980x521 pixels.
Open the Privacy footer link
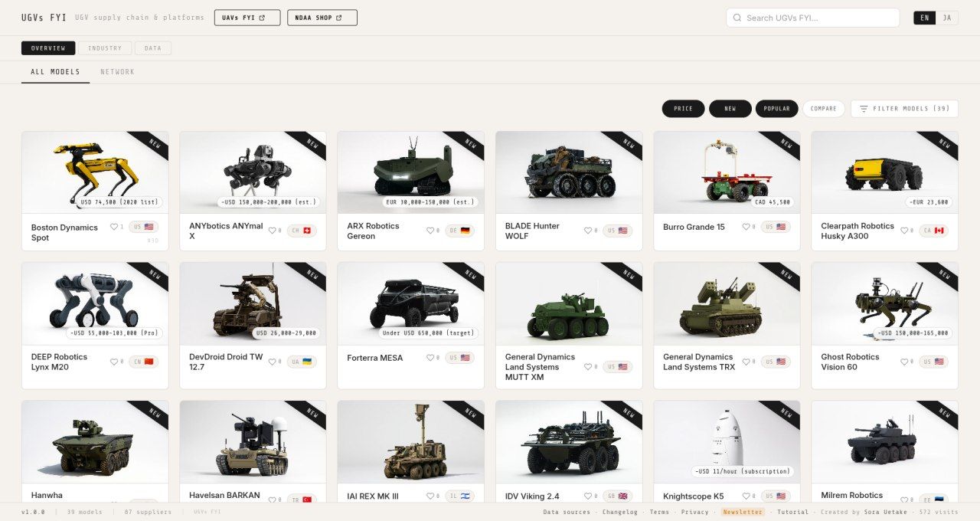coord(694,512)
